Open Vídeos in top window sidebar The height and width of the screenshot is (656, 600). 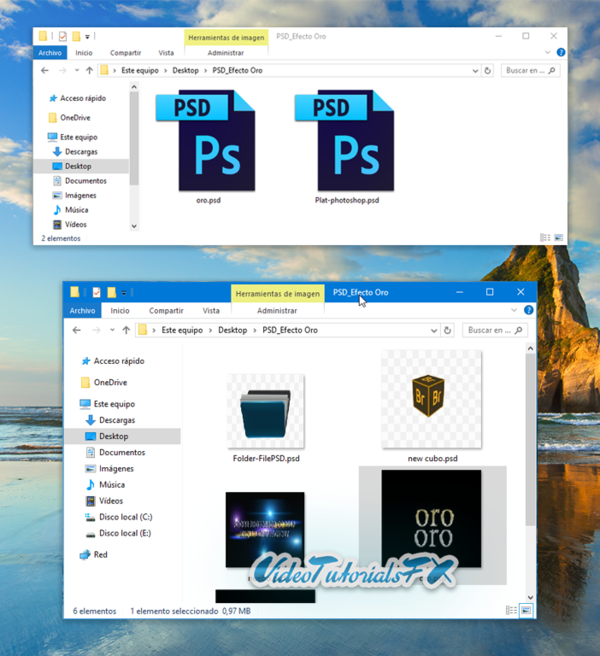tap(70, 224)
